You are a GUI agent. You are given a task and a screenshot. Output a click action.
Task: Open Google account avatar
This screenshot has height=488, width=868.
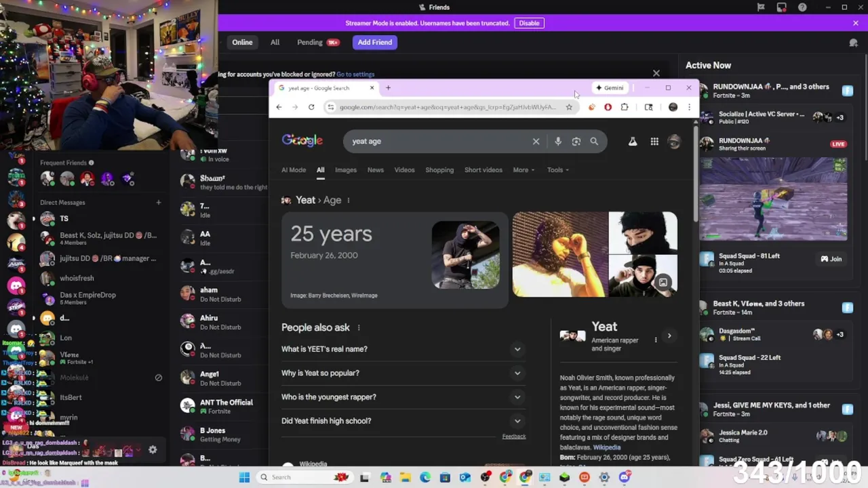coord(674,141)
